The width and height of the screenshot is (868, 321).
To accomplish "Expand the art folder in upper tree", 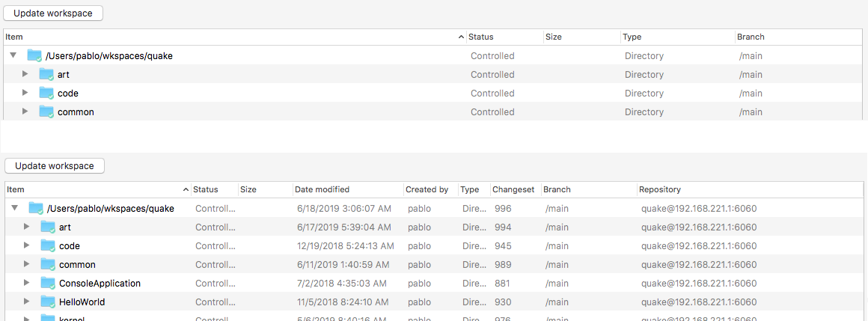I will pyautogui.click(x=25, y=73).
